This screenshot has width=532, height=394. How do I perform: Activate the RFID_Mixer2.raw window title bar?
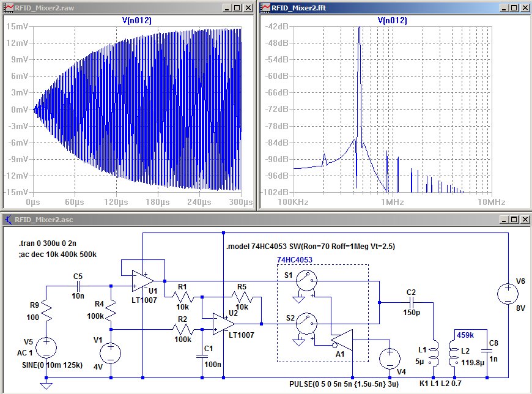(x=112, y=8)
